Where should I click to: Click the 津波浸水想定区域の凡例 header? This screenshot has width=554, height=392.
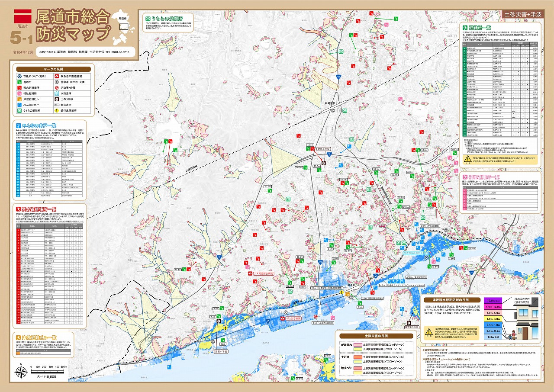click(x=452, y=300)
